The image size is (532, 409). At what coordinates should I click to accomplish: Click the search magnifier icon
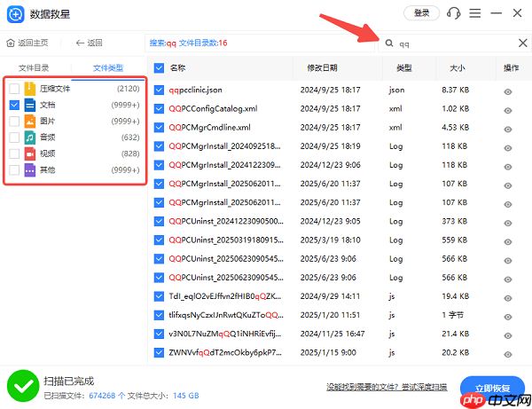click(x=389, y=43)
